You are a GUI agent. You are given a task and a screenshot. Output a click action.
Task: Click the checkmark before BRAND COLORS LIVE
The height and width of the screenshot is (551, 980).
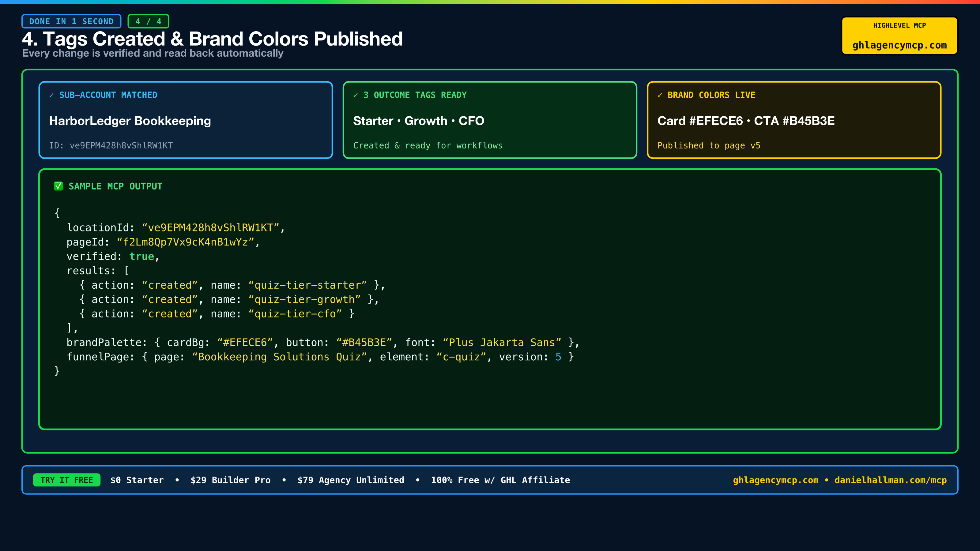pos(660,95)
